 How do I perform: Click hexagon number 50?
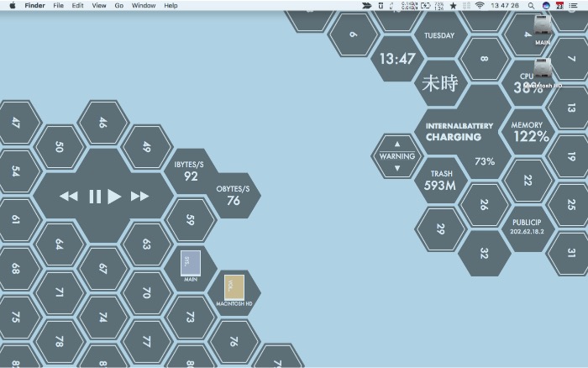point(60,147)
